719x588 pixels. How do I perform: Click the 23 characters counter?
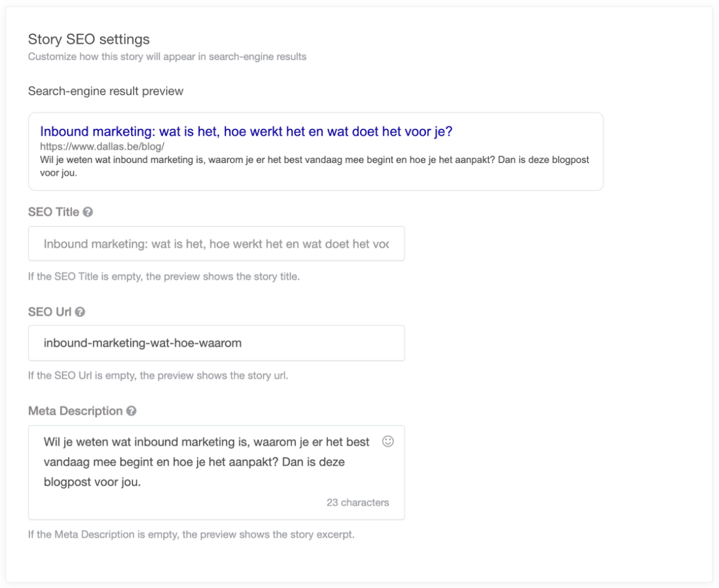pos(358,502)
